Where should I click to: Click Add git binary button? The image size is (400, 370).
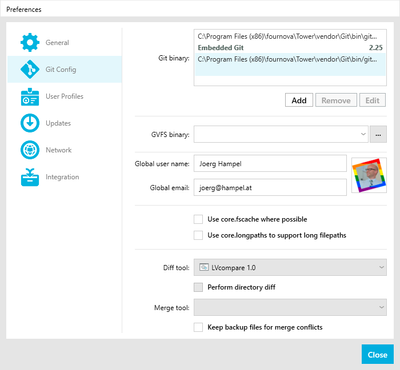click(299, 100)
